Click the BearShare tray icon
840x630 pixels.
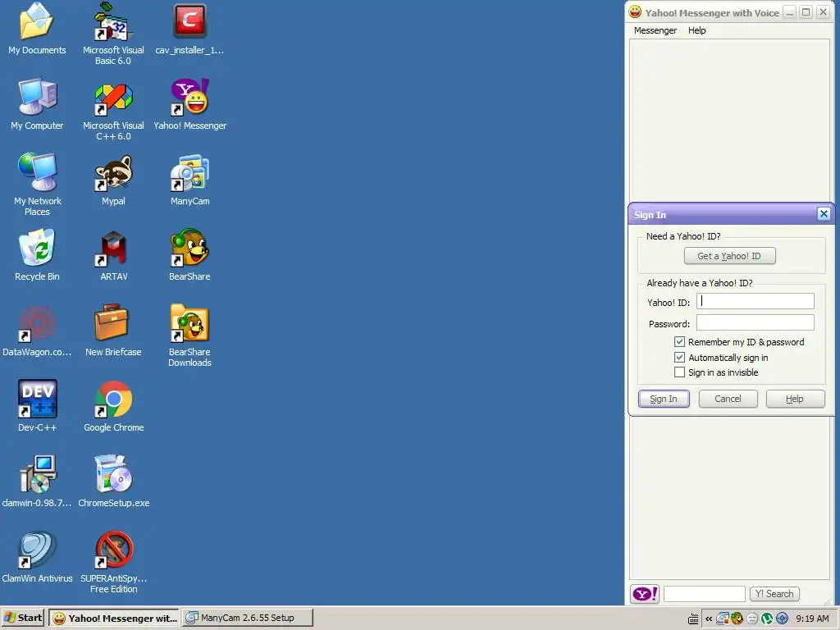coord(737,619)
